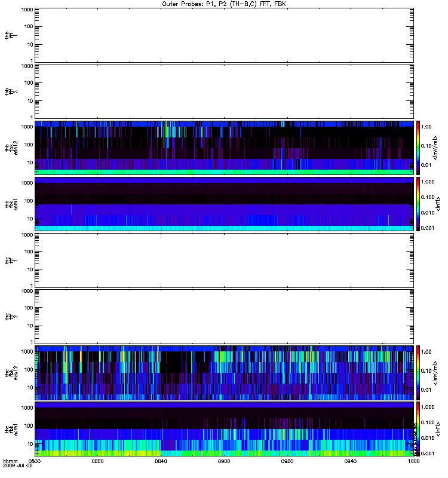Click the '<|nT|>' unit label beside thb scm1
Image resolution: width=448 pixels, height=478 pixels.
438,204
